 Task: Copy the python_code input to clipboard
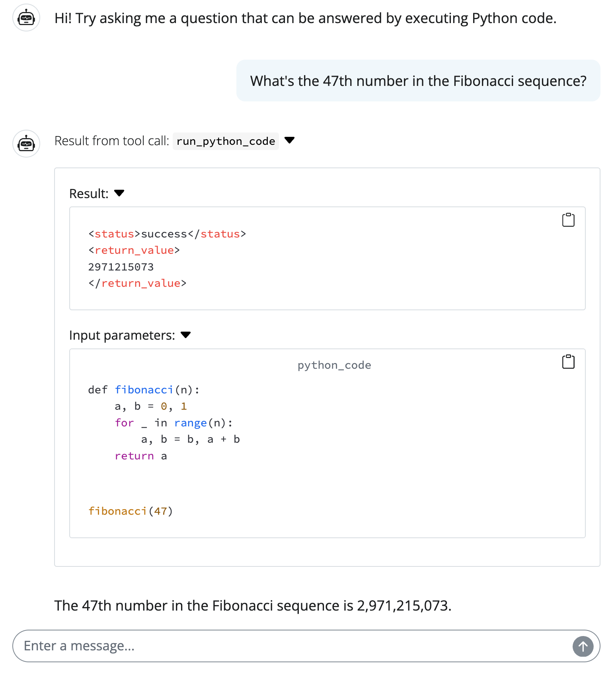pyautogui.click(x=568, y=362)
